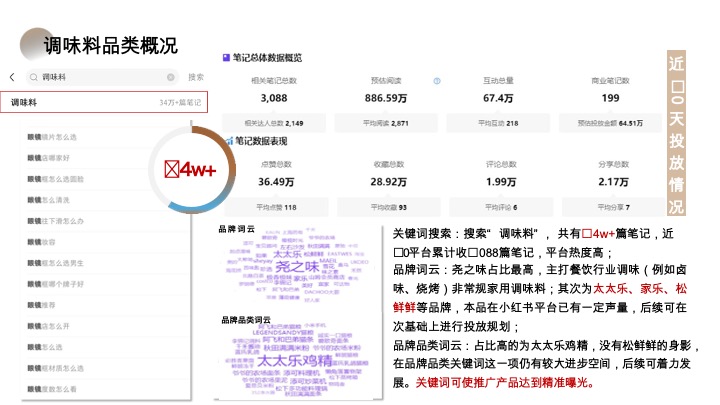Screen dimensions: 720x405
Task: Click the 平均点赞 118 box
Action: [276, 207]
